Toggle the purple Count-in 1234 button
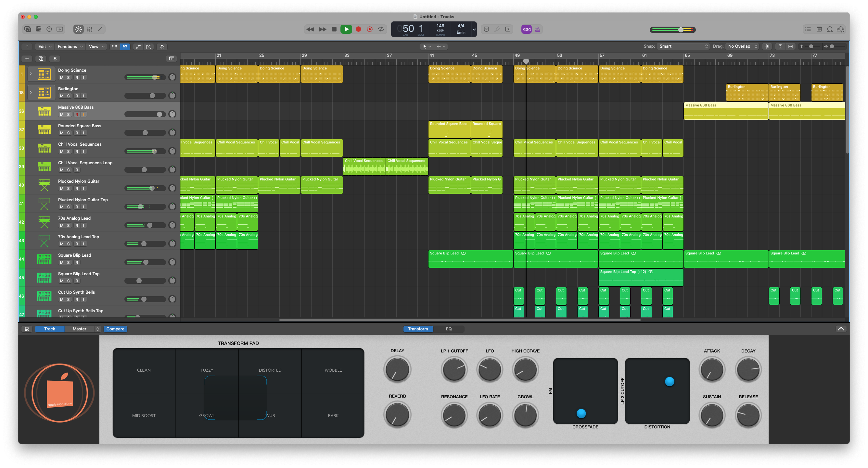 tap(526, 29)
